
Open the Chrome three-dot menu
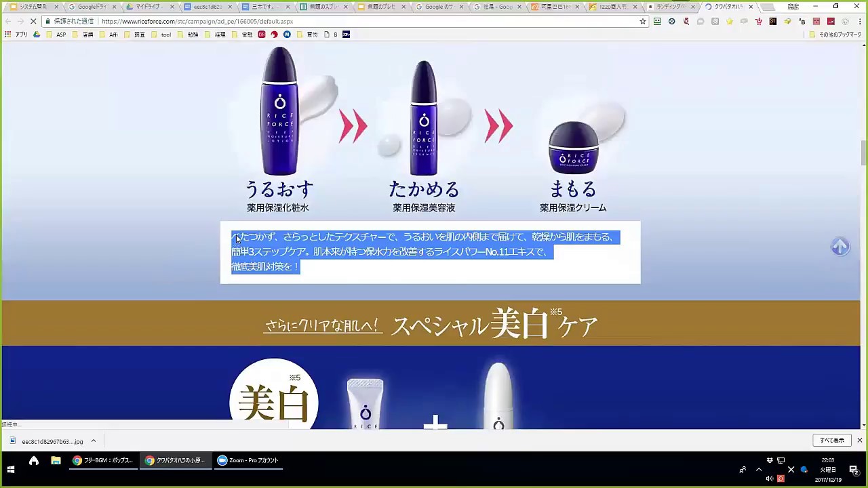(859, 21)
